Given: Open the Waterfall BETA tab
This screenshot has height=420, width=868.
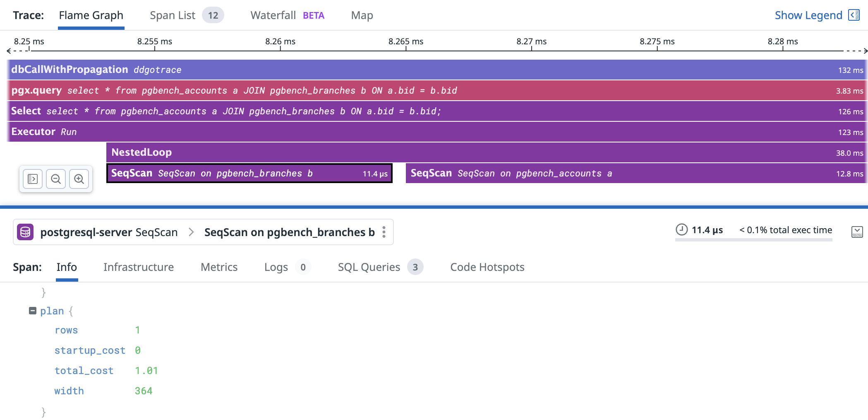Looking at the screenshot, I should [287, 15].
